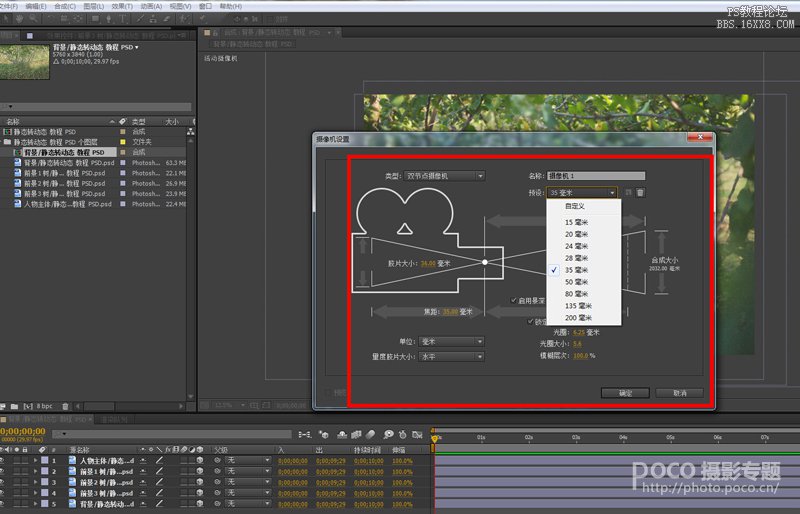Select the Eraser tool in toolbar
The width and height of the screenshot is (800, 514).
point(166,19)
